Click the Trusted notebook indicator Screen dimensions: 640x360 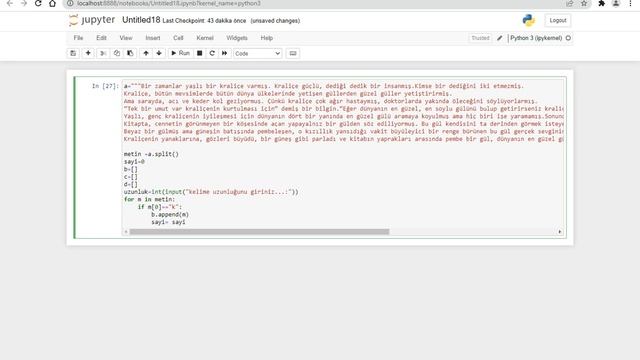tap(480, 38)
